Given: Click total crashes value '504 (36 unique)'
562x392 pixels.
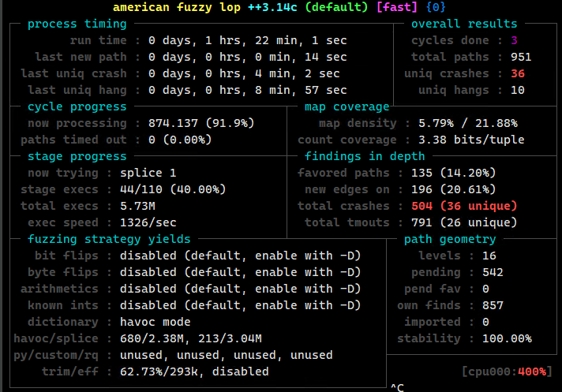Looking at the screenshot, I should [x=464, y=206].
